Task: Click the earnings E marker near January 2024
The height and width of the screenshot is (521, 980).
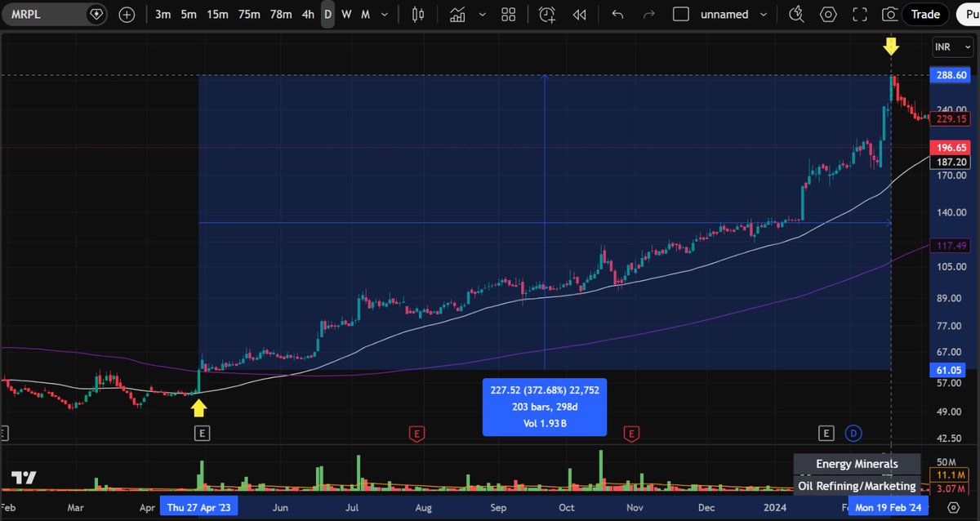Action: [826, 432]
